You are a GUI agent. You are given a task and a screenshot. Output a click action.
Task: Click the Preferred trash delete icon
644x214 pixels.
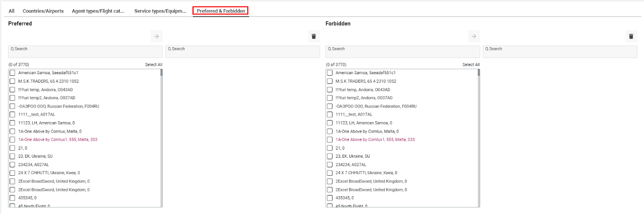pos(314,36)
